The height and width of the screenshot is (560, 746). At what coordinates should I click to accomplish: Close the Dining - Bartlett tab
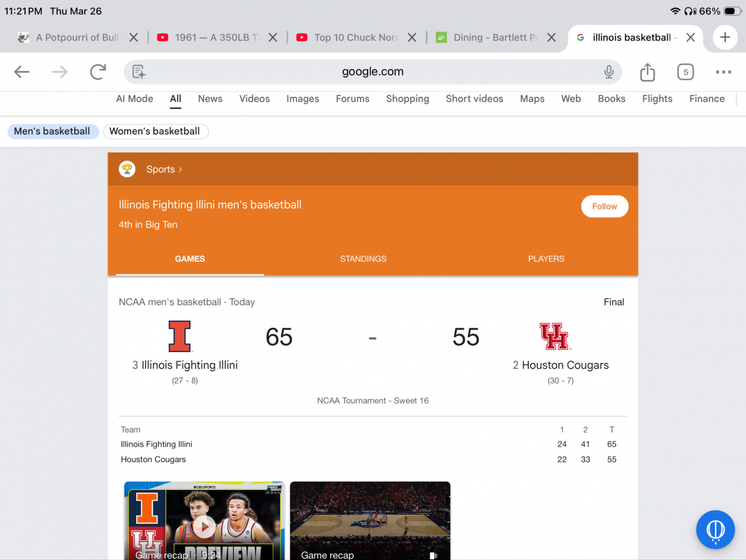(551, 37)
